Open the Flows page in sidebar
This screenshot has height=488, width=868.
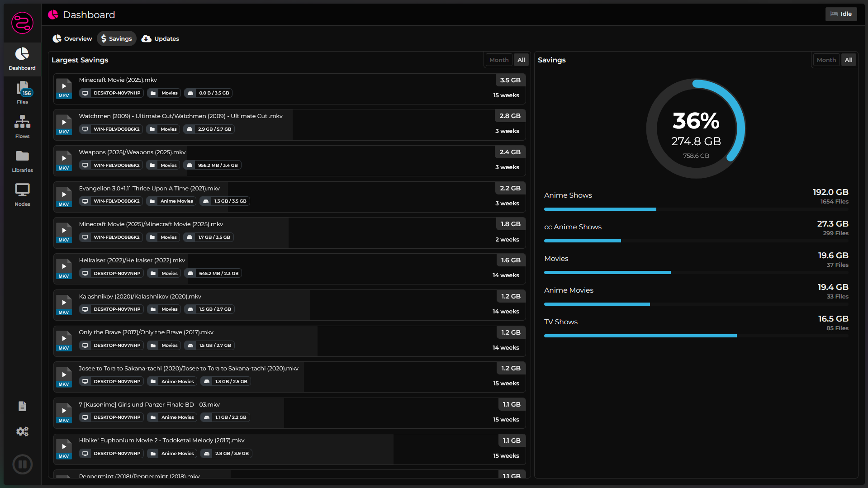tap(22, 127)
